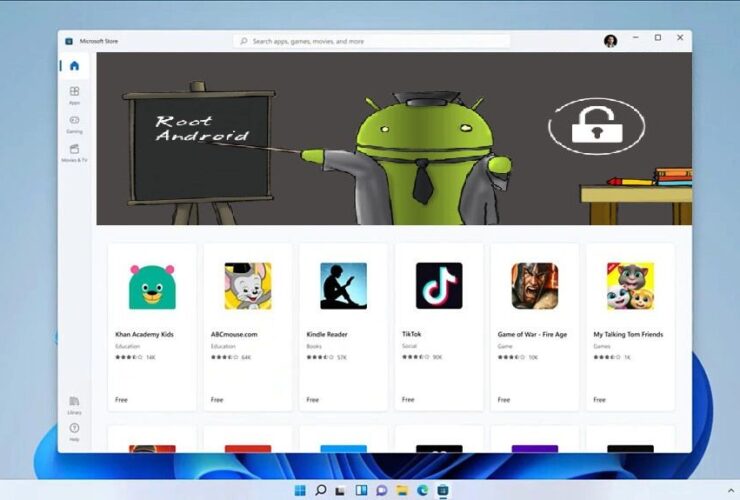The height and width of the screenshot is (500, 740).
Task: Open the Gaming section in the sidebar
Action: click(75, 125)
